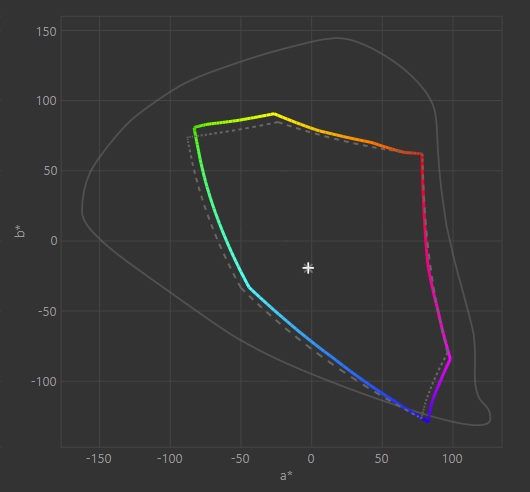The image size is (530, 492).
Task: Select the green corner of the gamut
Action: 195,128
